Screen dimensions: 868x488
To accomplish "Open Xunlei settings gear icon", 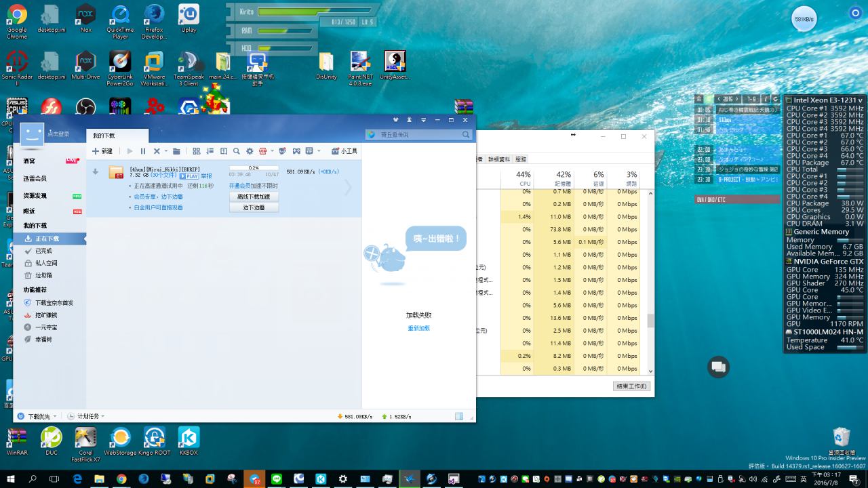I will (250, 151).
